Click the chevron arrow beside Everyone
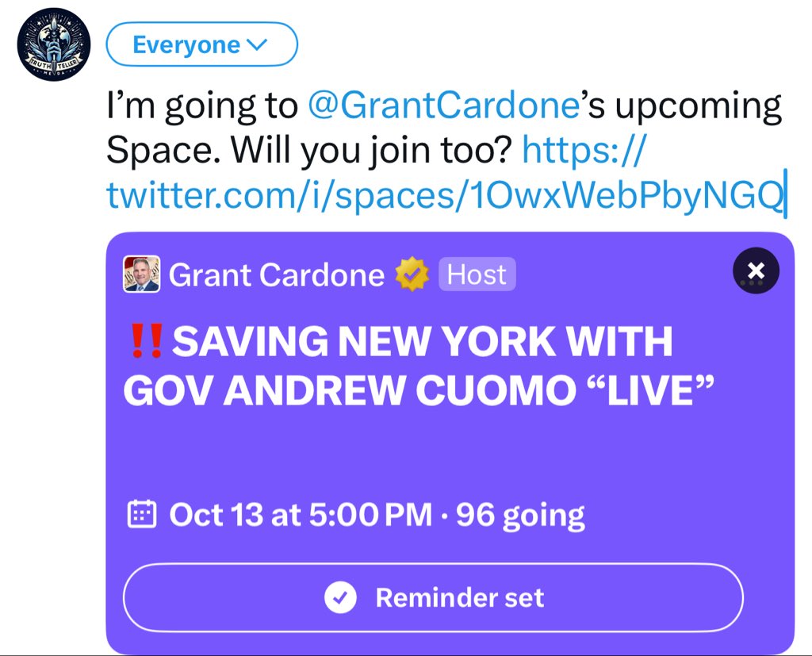The height and width of the screenshot is (656, 812). coord(259,45)
